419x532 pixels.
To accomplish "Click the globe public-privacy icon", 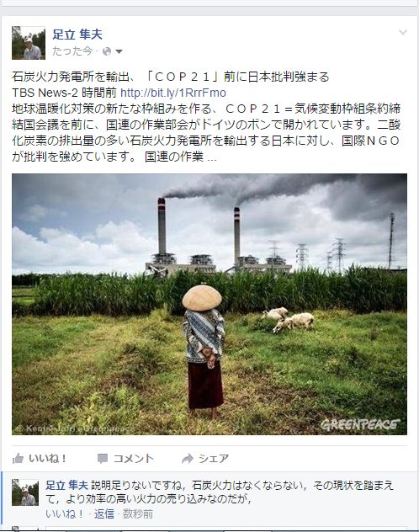I will pos(107,51).
